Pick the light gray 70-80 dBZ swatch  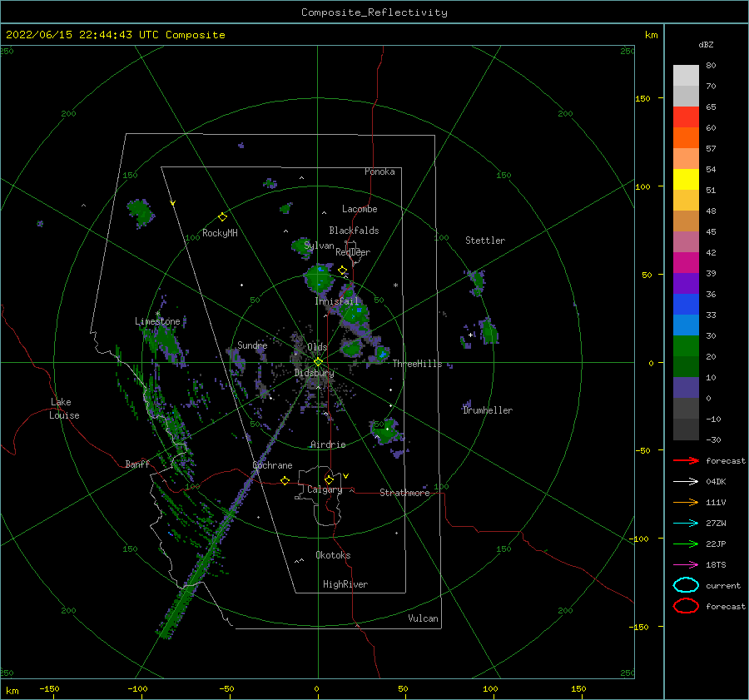pos(686,76)
